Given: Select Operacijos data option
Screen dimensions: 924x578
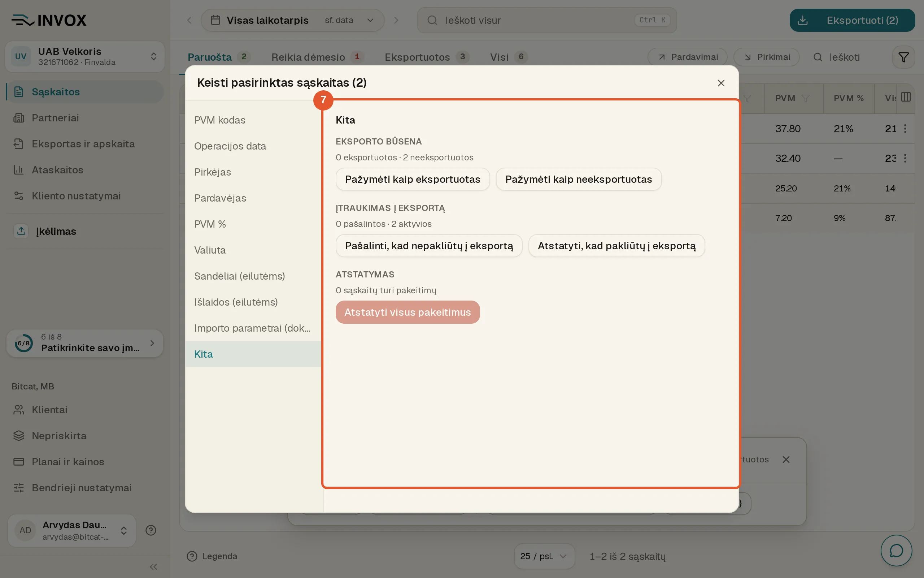Looking at the screenshot, I should click(253, 146).
